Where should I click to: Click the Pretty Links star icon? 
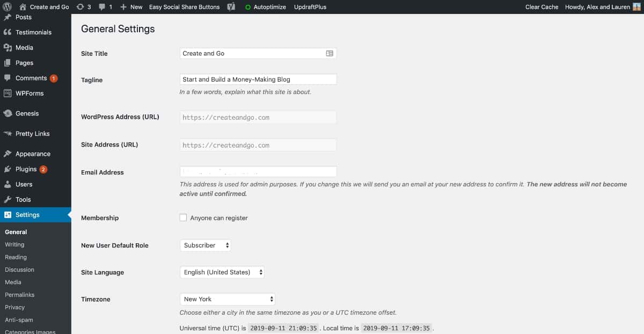(8, 134)
